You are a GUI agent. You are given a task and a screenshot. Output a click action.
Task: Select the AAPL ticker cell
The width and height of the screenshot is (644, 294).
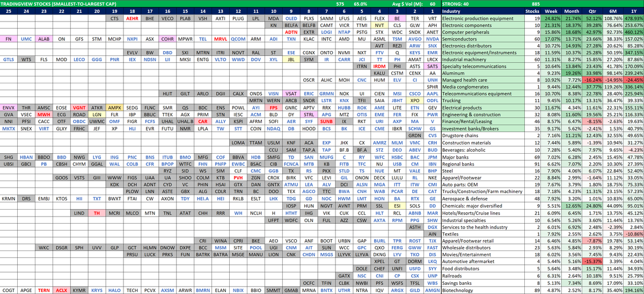(x=432, y=93)
